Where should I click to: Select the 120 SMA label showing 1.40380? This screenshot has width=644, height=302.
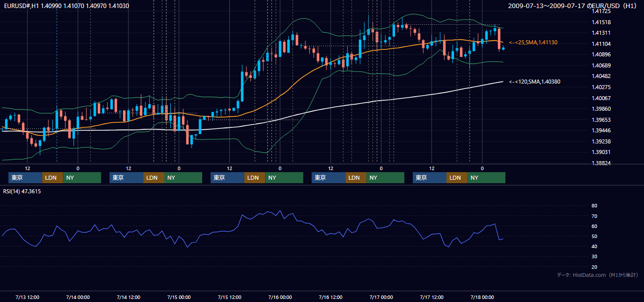[x=535, y=82]
